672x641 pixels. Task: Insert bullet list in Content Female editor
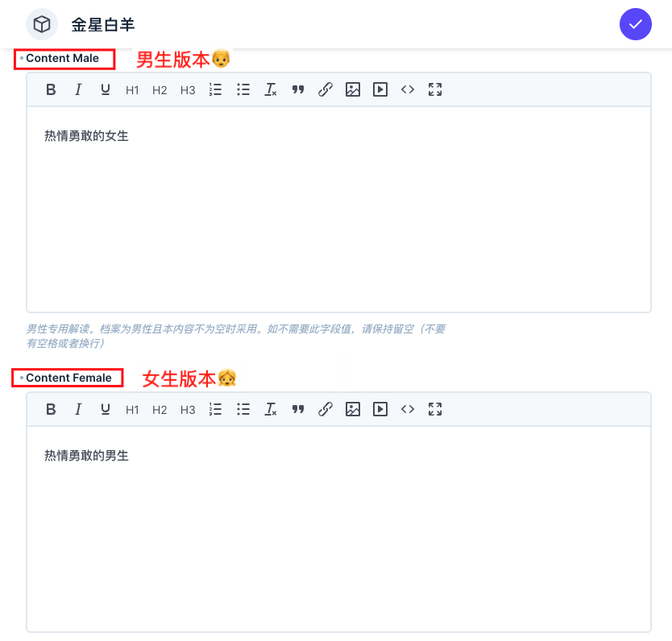point(243,410)
